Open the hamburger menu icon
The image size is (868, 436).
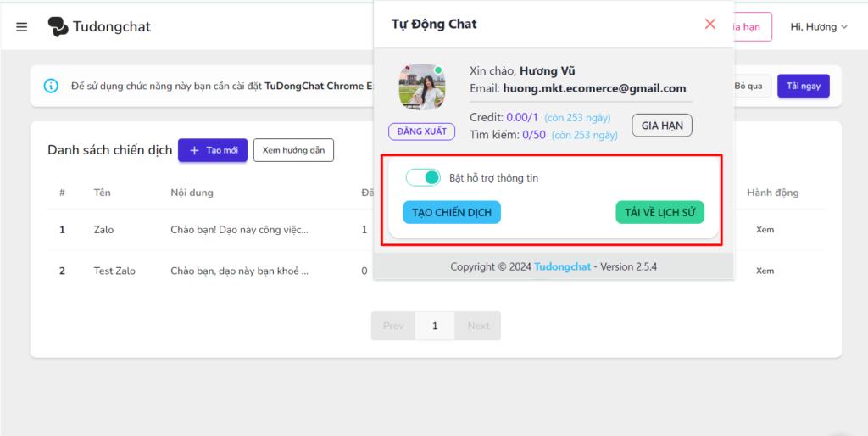(x=21, y=27)
